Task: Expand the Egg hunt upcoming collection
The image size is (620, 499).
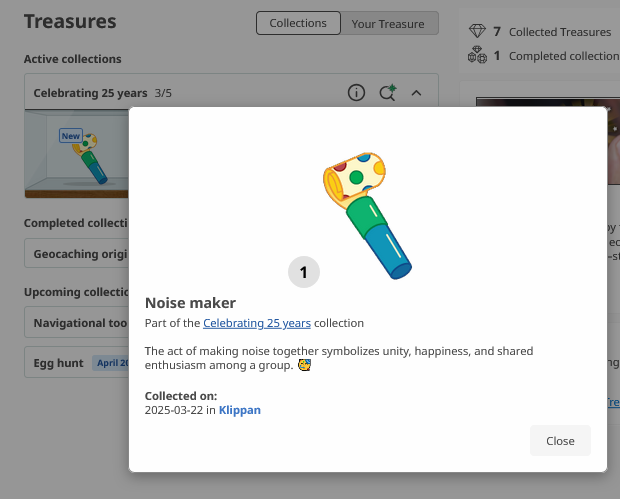Action: tap(58, 363)
